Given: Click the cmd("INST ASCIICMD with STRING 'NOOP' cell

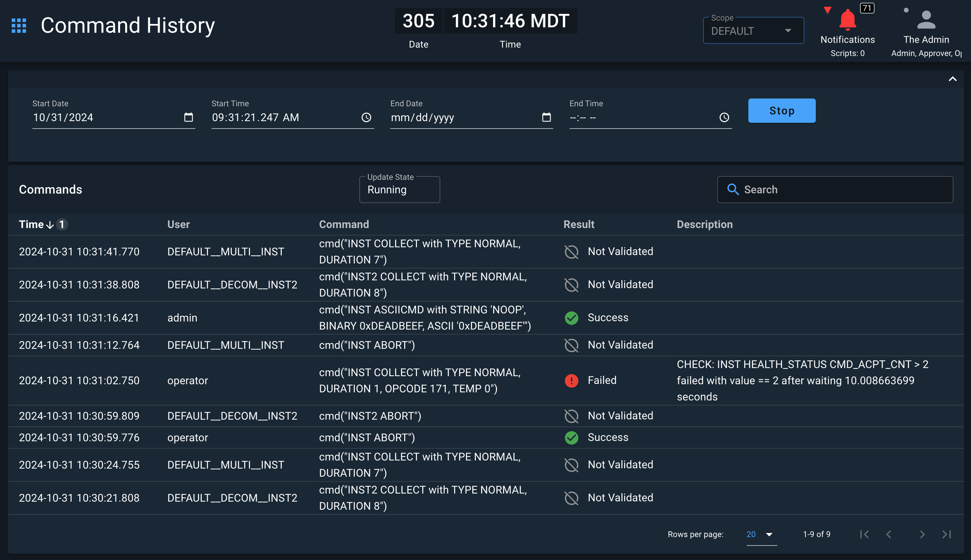Looking at the screenshot, I should click(x=425, y=318).
